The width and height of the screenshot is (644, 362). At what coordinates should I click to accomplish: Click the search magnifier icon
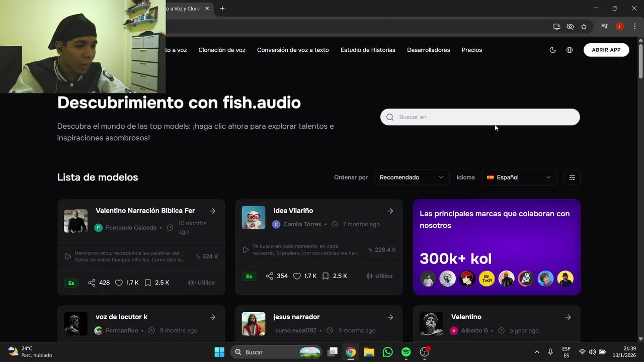390,117
